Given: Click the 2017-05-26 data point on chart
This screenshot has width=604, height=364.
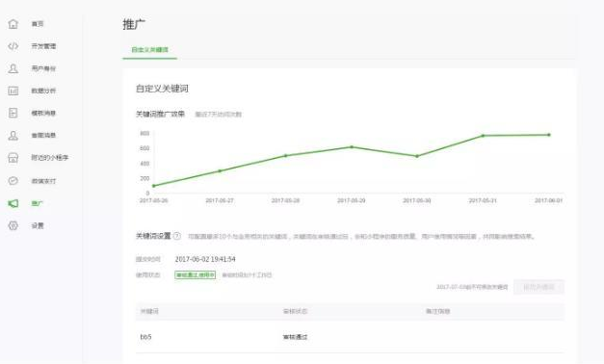Looking at the screenshot, I should click(154, 186).
